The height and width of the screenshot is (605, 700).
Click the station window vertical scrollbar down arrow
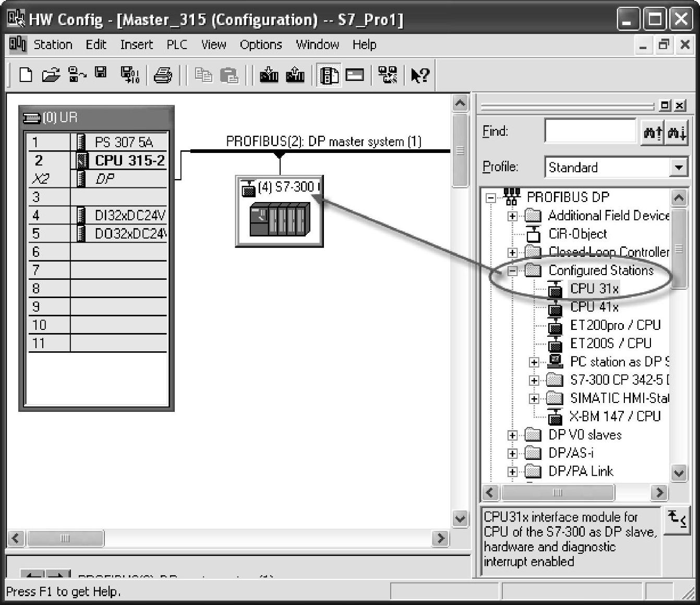tap(460, 519)
